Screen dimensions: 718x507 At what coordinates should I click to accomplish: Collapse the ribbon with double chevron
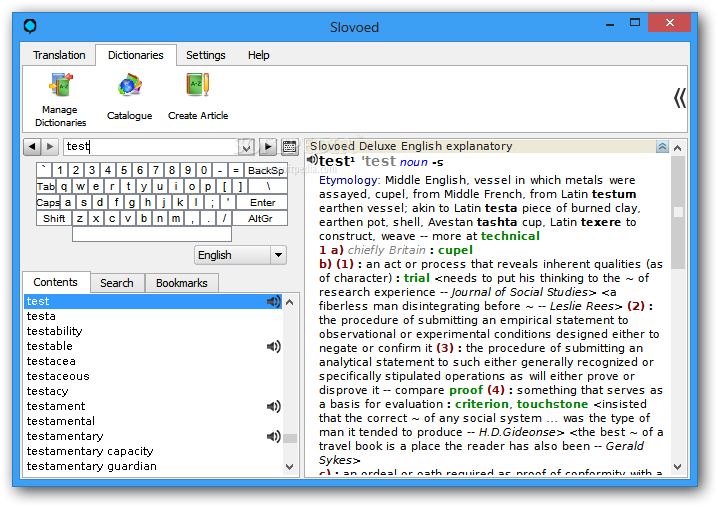pyautogui.click(x=680, y=98)
